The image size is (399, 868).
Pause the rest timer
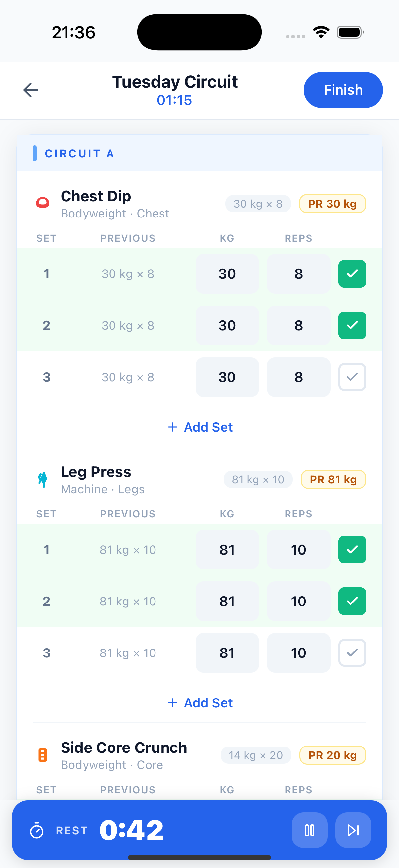(x=309, y=830)
